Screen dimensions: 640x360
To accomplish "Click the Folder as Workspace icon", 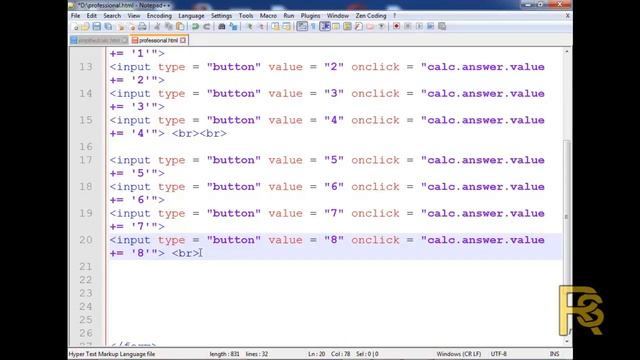I will point(370,27).
